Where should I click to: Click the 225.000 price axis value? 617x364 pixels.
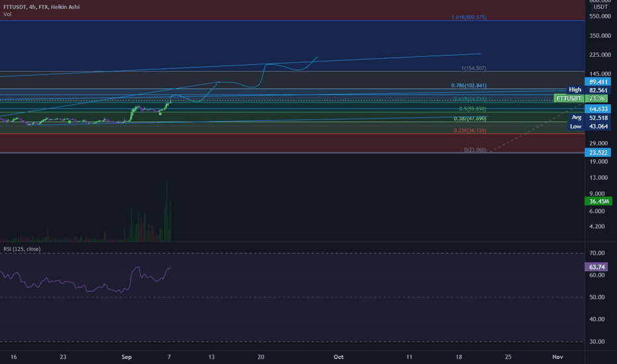pyautogui.click(x=600, y=55)
